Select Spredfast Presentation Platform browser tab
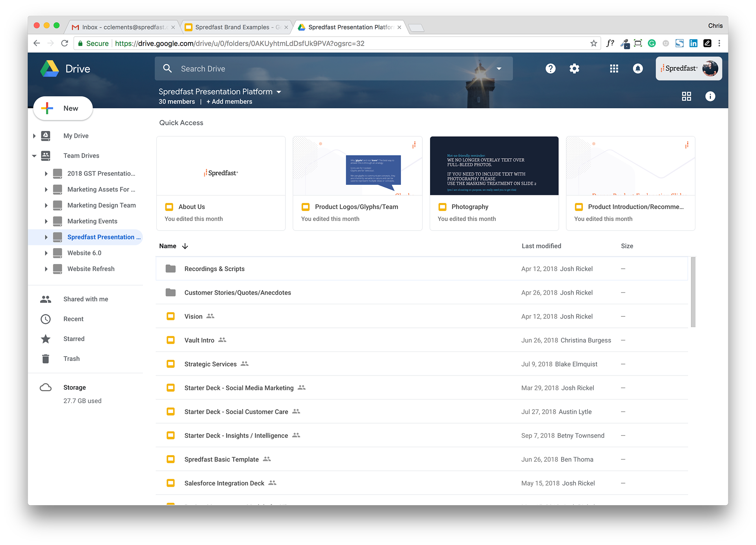The image size is (756, 545). (x=350, y=27)
